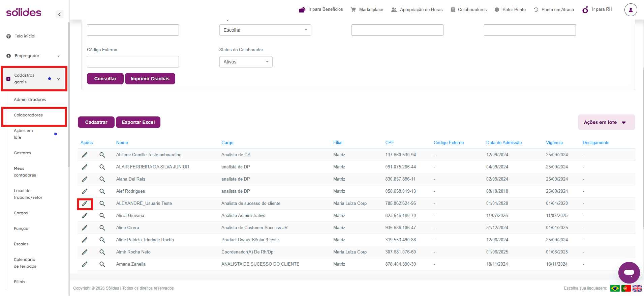Open magnifier for Aline Cirera

pos(102,228)
